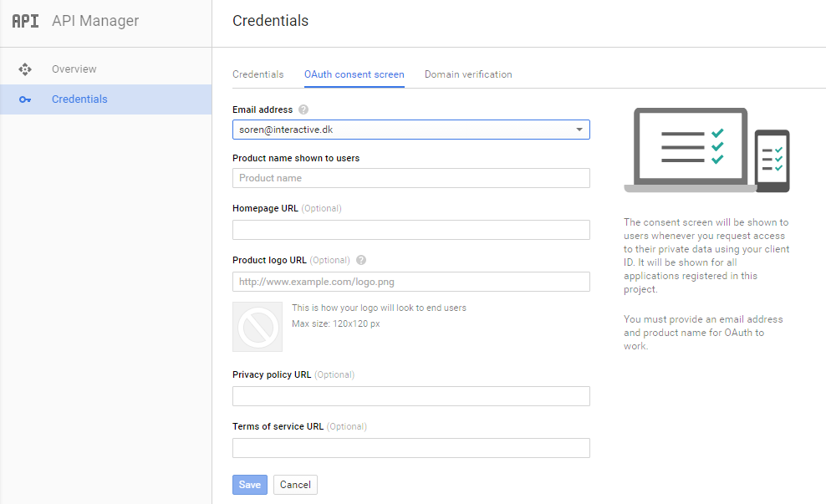Screen dimensions: 826x504
Task: Click the Save button
Action: 250,485
